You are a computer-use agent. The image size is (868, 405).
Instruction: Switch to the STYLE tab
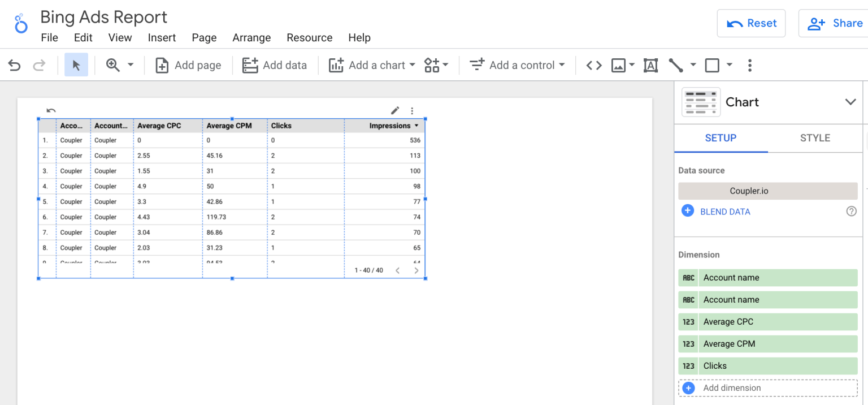pyautogui.click(x=815, y=138)
